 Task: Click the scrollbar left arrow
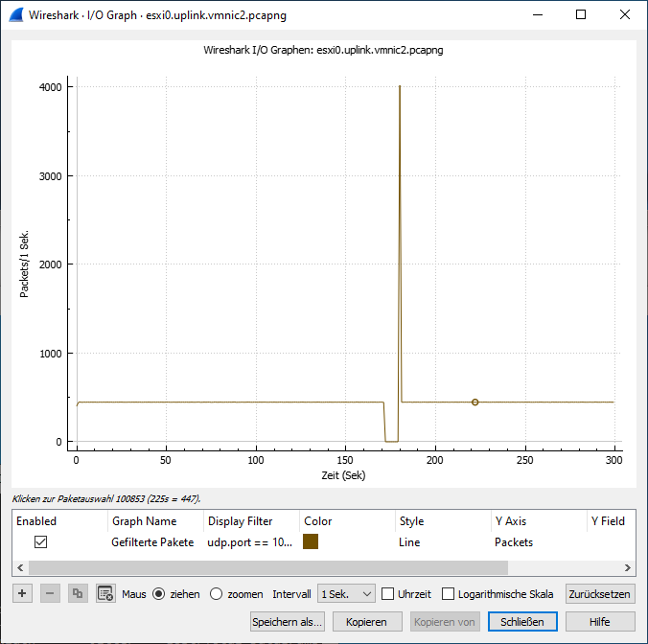(20, 567)
